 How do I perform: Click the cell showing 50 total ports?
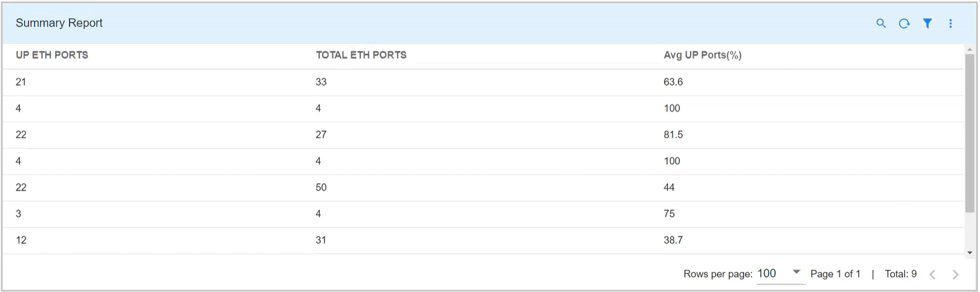pos(321,188)
